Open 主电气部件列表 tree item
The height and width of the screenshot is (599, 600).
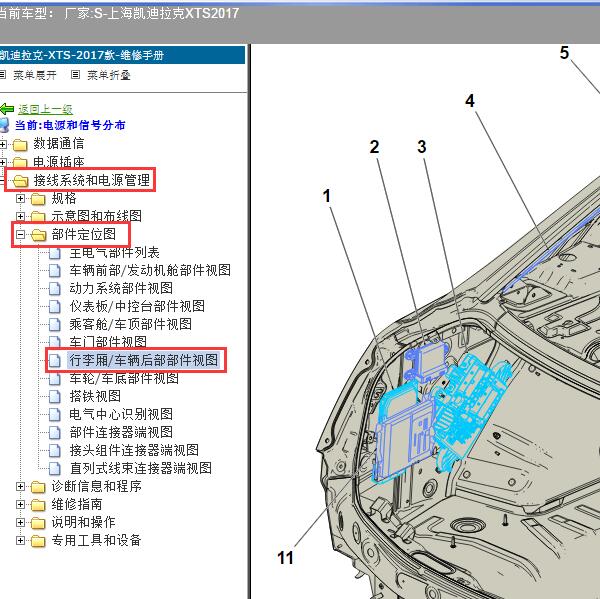(114, 253)
